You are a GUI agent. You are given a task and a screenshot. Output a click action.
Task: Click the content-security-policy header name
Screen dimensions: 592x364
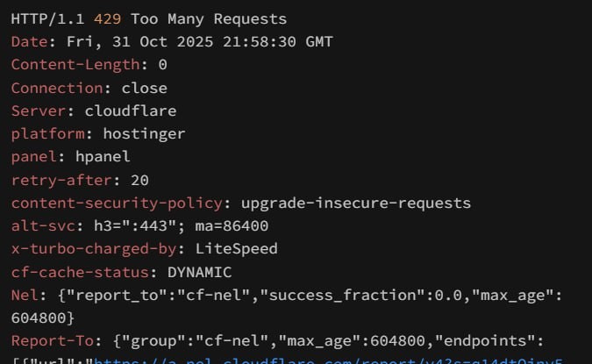coord(117,203)
